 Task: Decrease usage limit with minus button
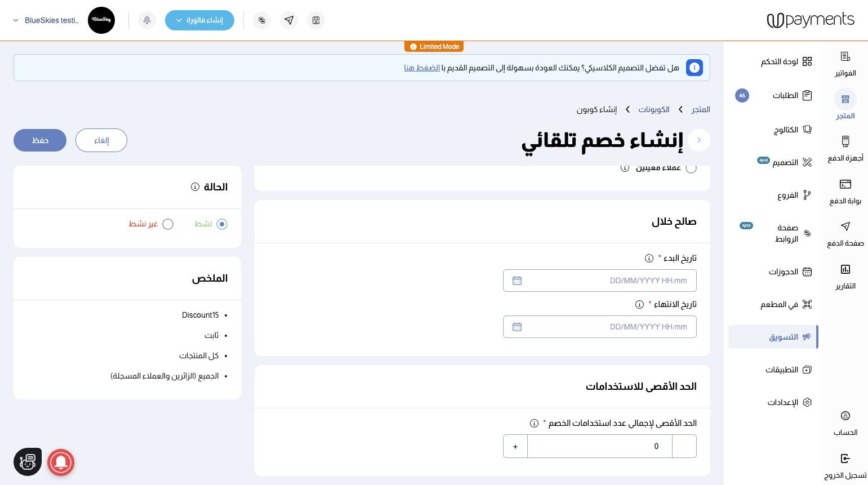[684, 446]
